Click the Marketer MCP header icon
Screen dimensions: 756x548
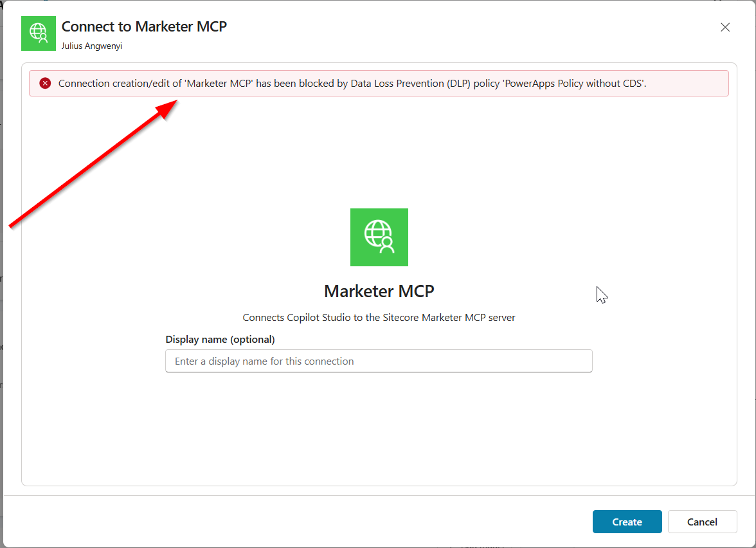click(39, 33)
